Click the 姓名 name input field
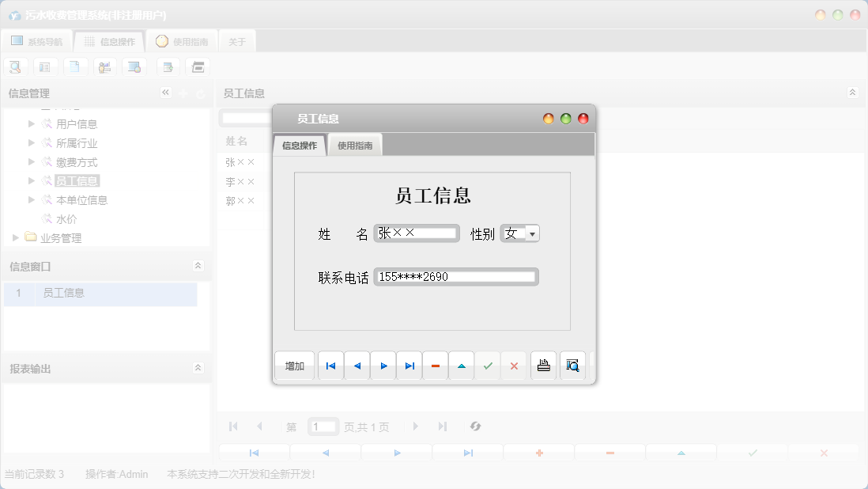 [x=417, y=233]
